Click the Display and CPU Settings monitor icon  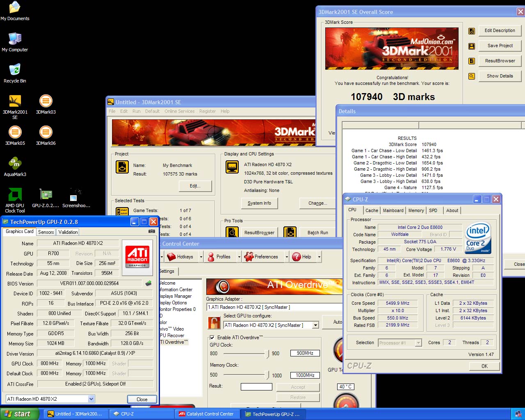pos(232,167)
